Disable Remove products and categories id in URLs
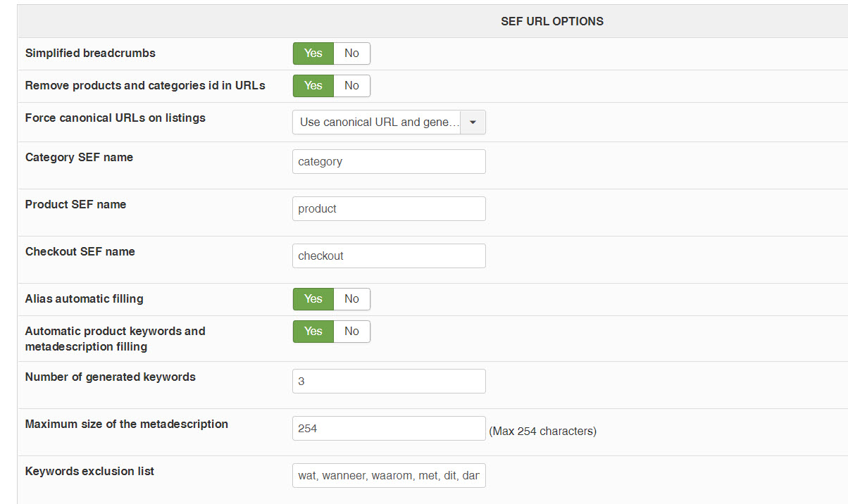The width and height of the screenshot is (848, 504). click(x=351, y=86)
